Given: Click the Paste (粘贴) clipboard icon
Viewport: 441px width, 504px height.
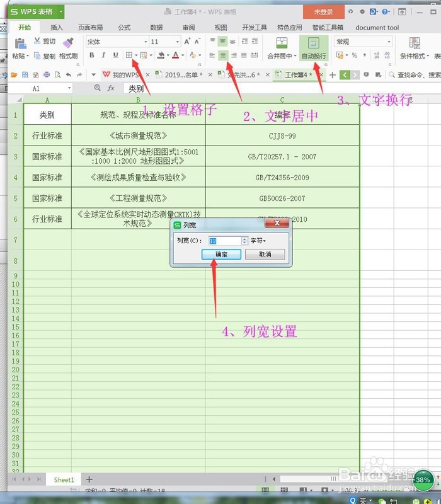Looking at the screenshot, I should 20,43.
